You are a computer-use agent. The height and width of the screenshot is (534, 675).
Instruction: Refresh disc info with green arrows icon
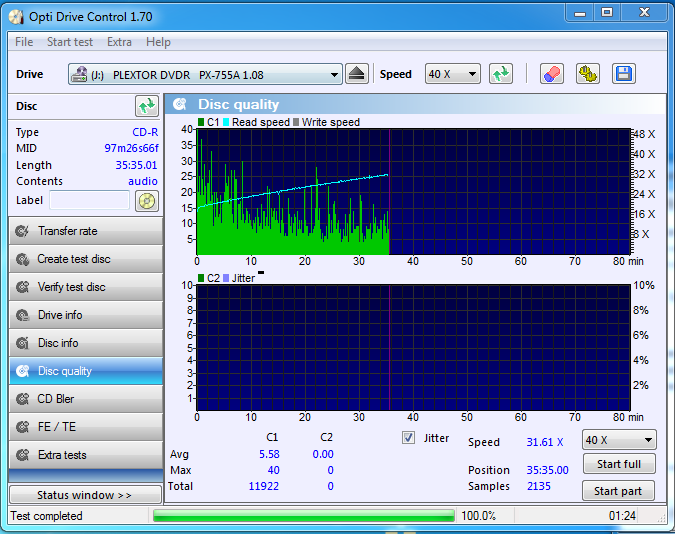point(147,106)
